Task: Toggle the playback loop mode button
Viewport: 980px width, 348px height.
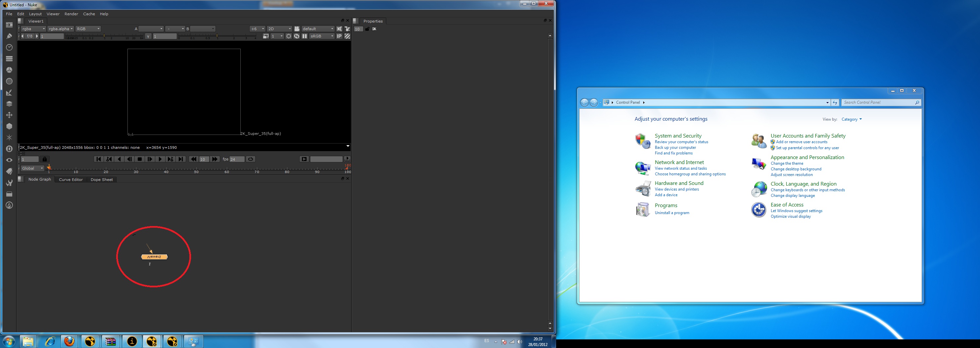Action: pyautogui.click(x=251, y=159)
